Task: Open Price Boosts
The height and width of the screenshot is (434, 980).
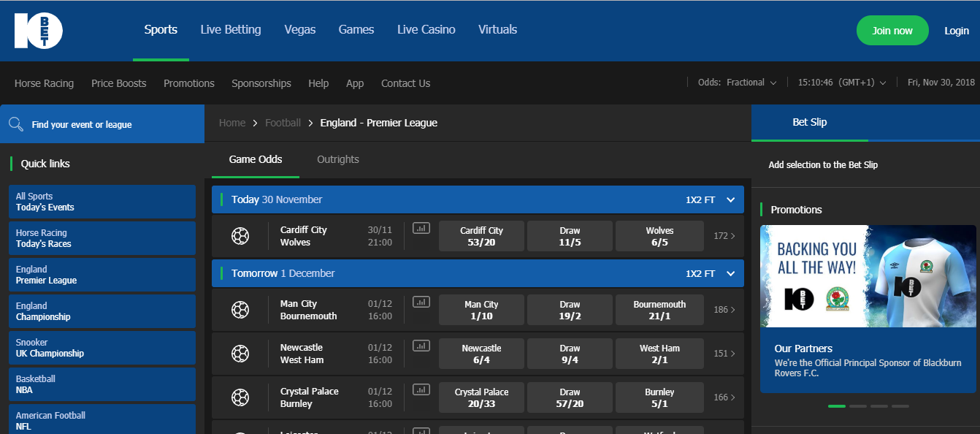Action: click(119, 83)
